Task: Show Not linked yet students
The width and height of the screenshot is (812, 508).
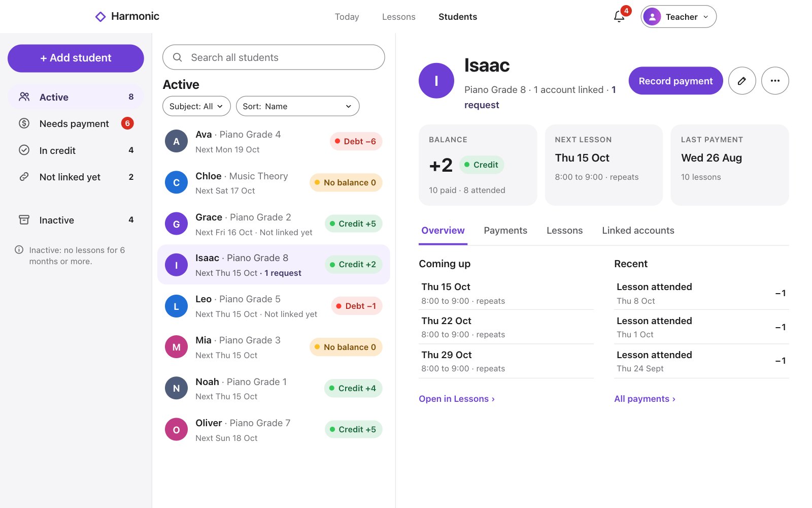Action: (76, 177)
